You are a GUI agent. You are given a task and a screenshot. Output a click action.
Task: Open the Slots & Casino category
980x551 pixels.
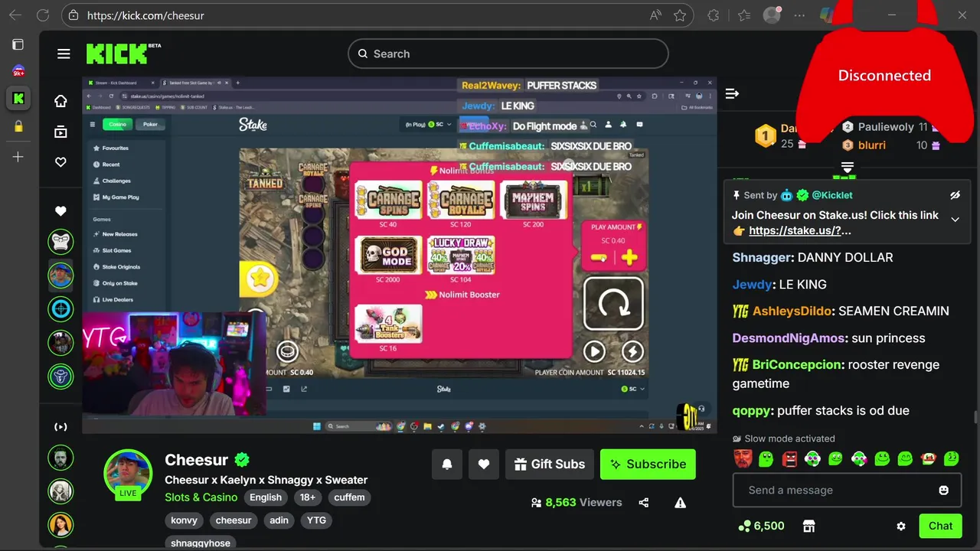[x=201, y=497]
